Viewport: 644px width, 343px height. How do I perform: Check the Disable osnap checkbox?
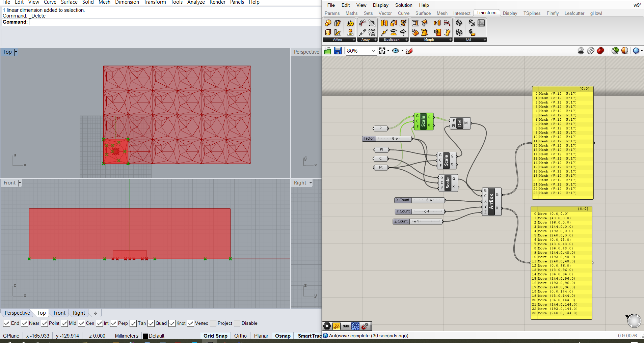[x=237, y=323]
